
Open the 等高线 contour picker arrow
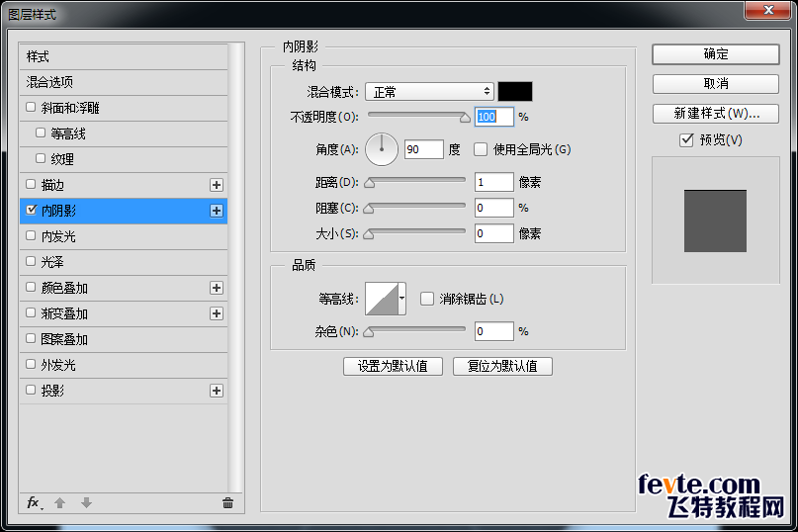coord(402,299)
